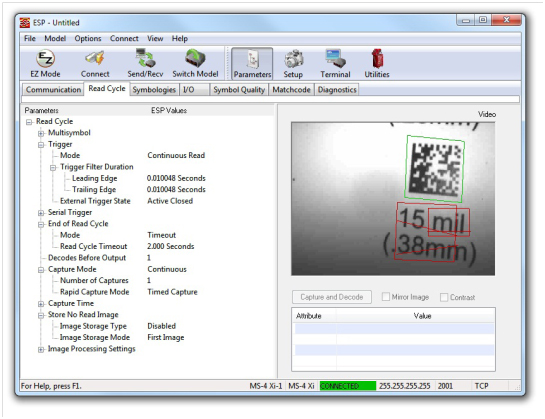
Task: Expand the Image Processing Settings node
Action: 41,349
